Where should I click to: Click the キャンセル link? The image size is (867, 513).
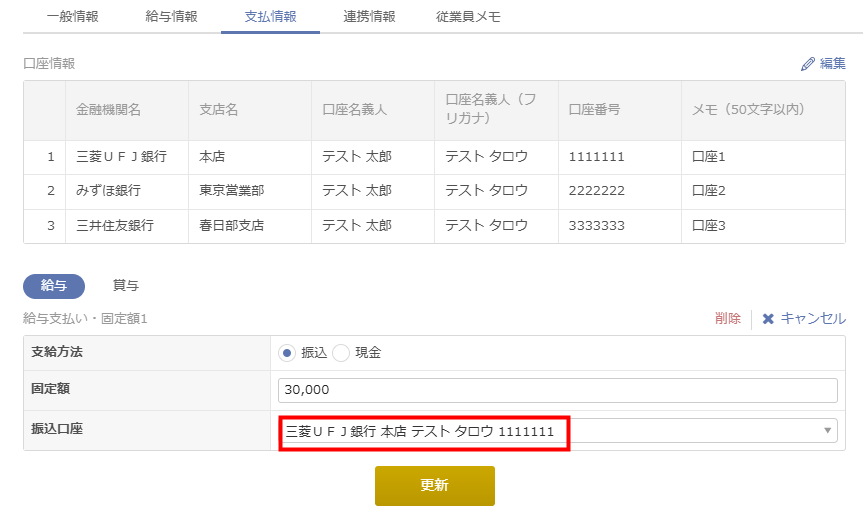click(812, 319)
